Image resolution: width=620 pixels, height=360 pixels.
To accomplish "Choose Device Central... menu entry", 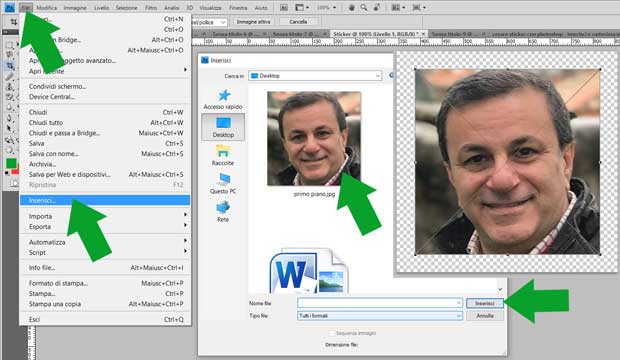I will pyautogui.click(x=105, y=97).
